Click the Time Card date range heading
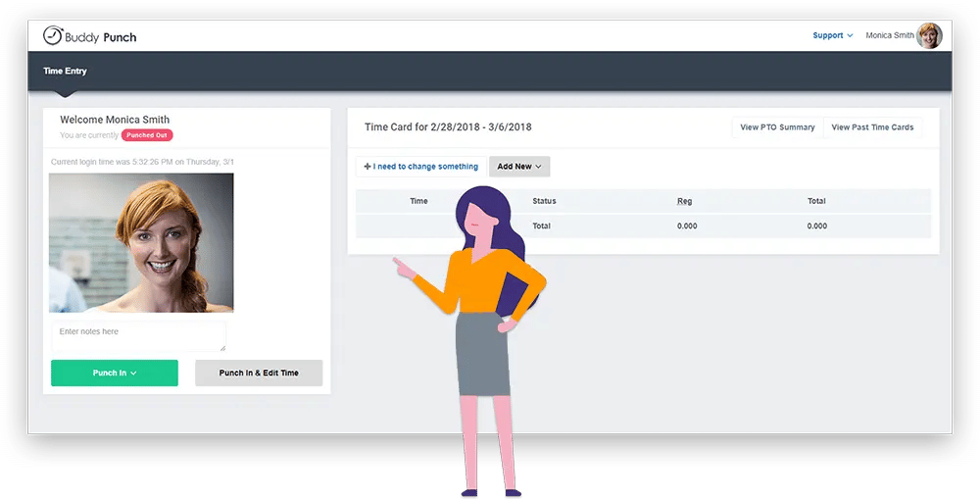Screen dimensions: 980x500 [448, 126]
